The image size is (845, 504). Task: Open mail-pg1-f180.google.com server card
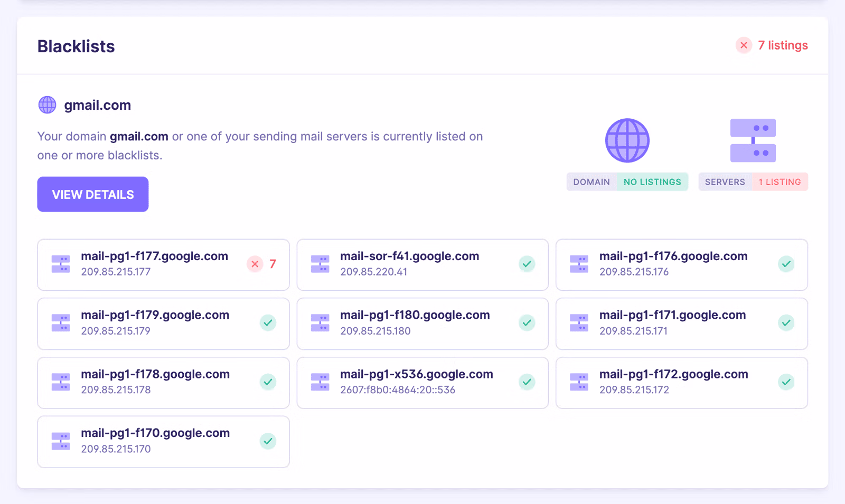(x=422, y=324)
